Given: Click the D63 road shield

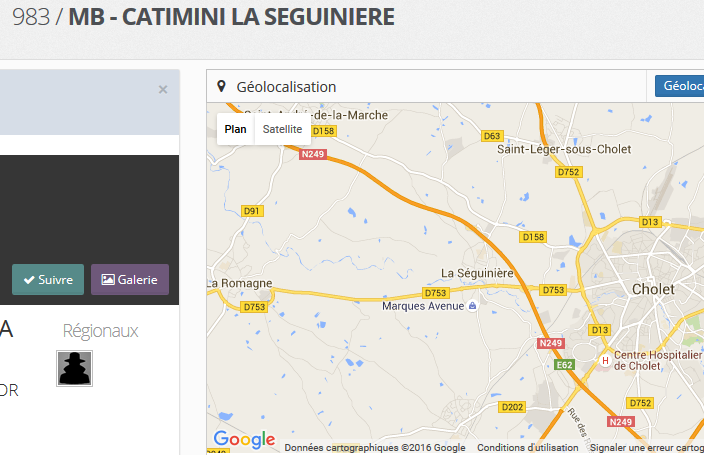Looking at the screenshot, I should point(492,135).
